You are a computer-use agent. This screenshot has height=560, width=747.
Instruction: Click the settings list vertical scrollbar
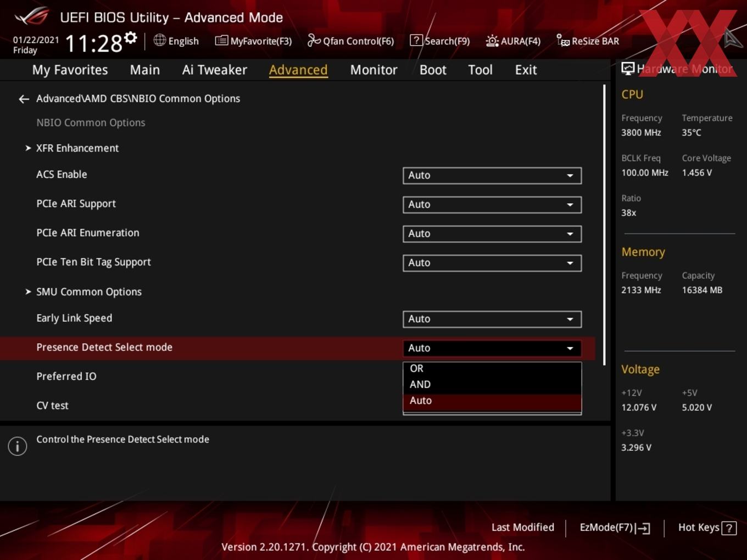click(x=604, y=225)
